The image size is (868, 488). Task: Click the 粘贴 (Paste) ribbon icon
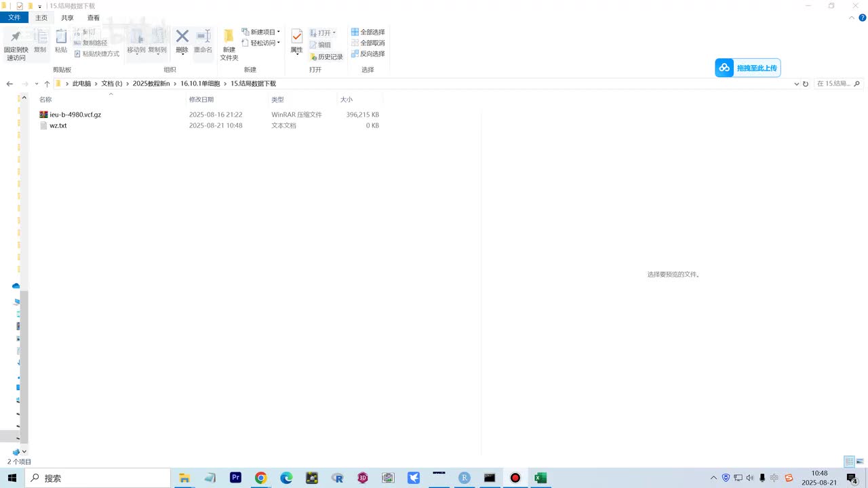pos(61,41)
